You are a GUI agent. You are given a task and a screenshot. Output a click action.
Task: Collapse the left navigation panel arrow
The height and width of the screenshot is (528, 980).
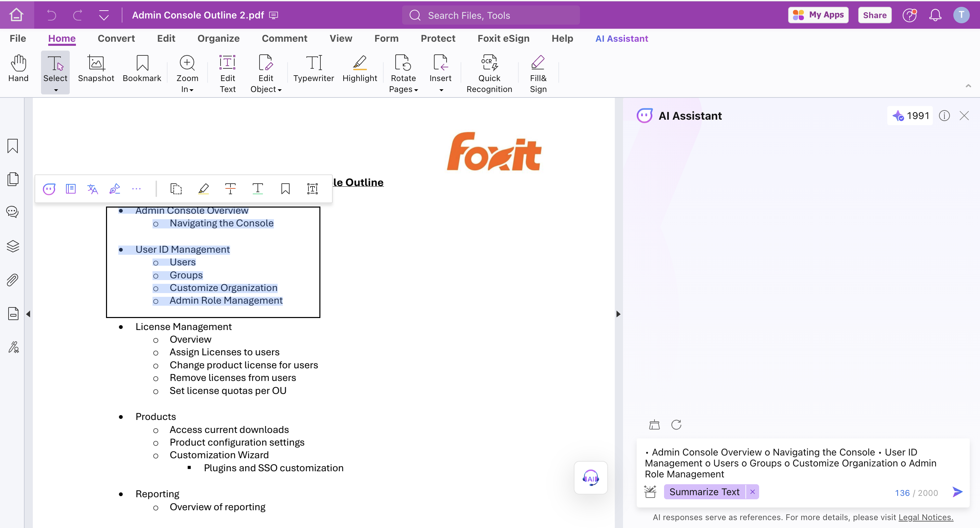coord(28,314)
